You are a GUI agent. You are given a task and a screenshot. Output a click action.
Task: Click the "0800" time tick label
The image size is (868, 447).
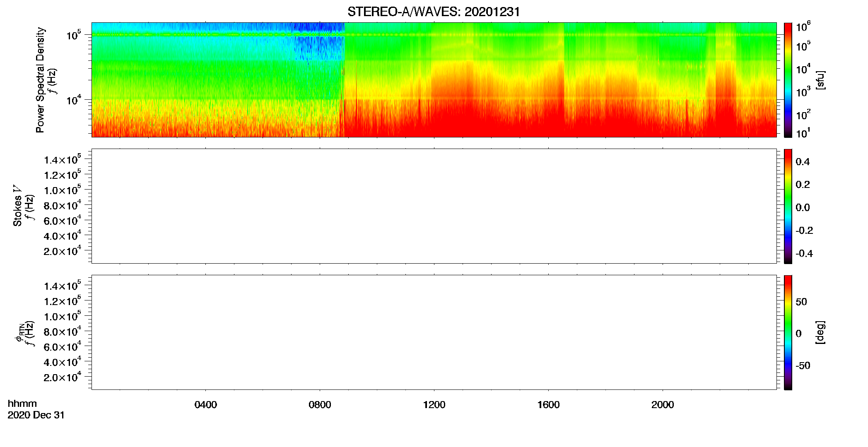click(320, 405)
